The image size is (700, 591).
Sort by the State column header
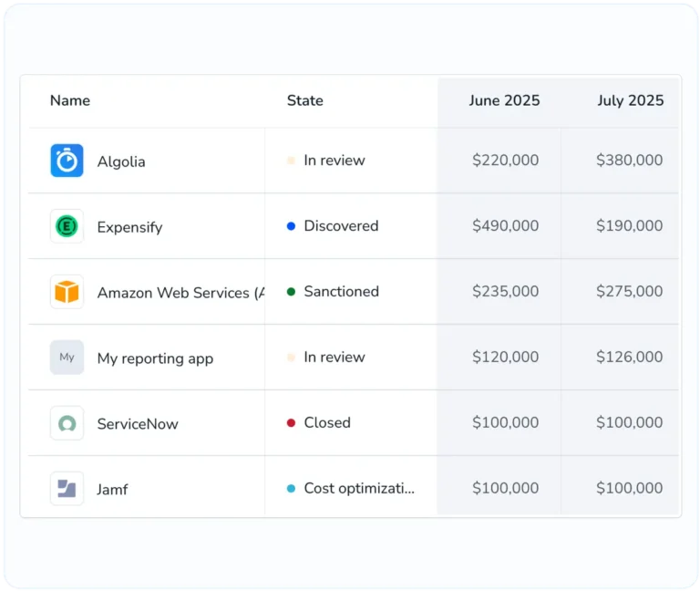click(x=305, y=100)
